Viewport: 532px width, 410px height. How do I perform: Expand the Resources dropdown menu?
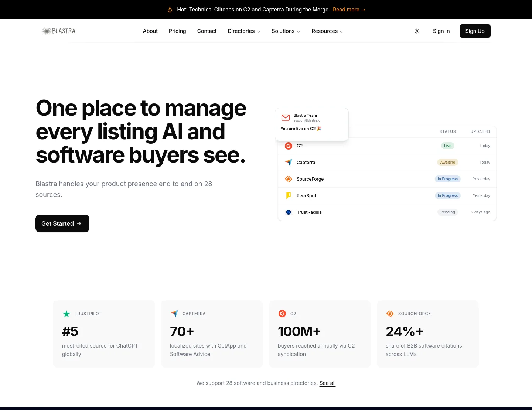pos(327,31)
